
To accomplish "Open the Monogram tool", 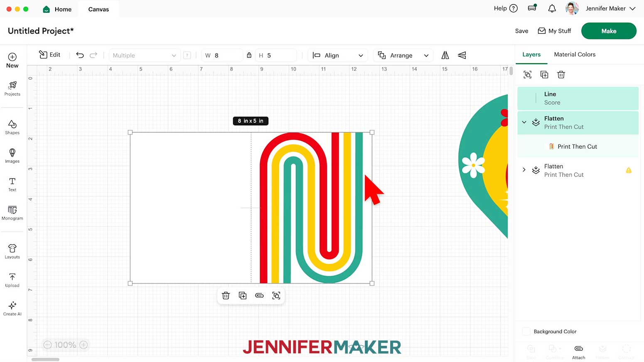I will pos(12,213).
